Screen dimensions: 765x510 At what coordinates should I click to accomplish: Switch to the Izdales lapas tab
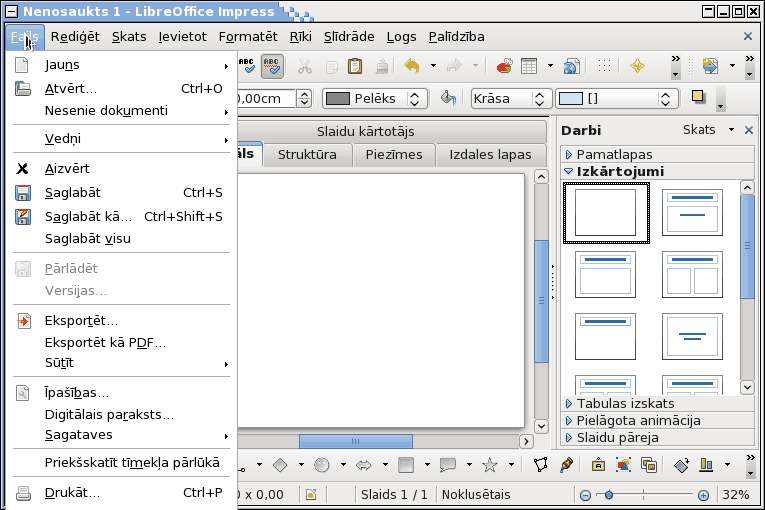point(490,155)
